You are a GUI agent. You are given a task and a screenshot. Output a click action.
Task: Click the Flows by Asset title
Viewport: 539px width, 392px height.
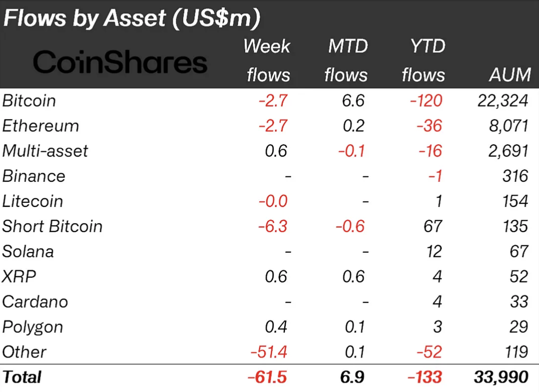(x=132, y=18)
